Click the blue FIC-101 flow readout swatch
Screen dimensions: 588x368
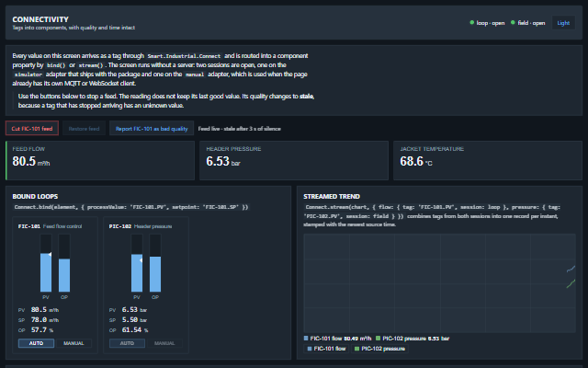coord(306,339)
